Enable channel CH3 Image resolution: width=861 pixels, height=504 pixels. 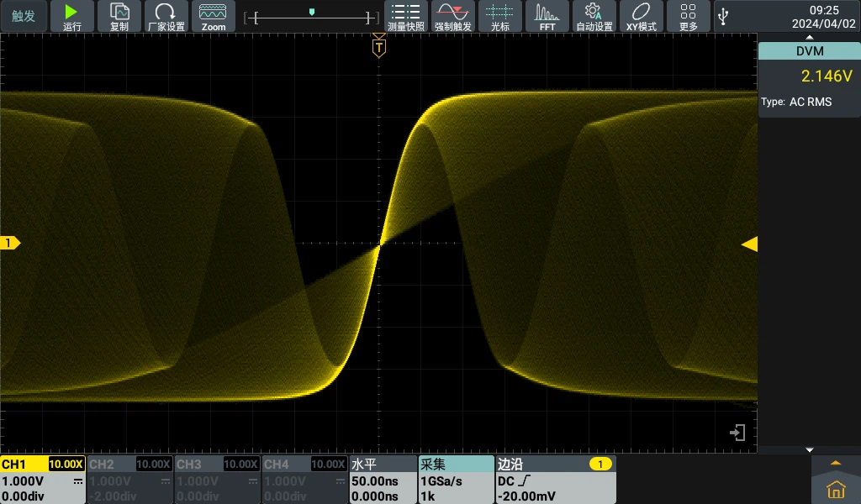click(x=218, y=480)
